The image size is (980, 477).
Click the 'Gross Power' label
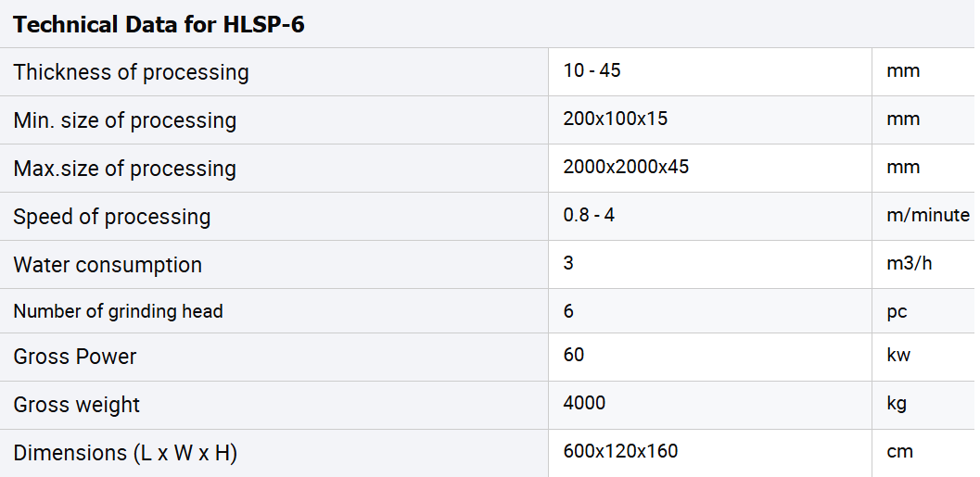(x=74, y=357)
